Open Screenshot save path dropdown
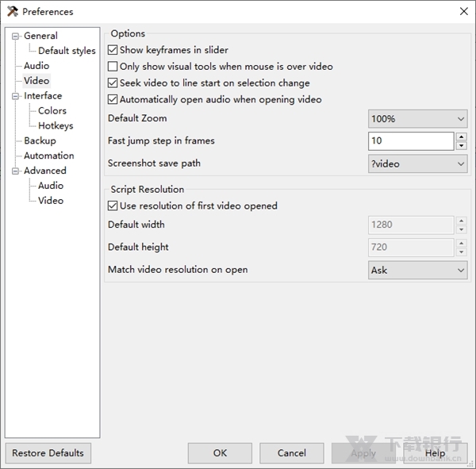Screen dimensions: 476x469 click(x=417, y=164)
